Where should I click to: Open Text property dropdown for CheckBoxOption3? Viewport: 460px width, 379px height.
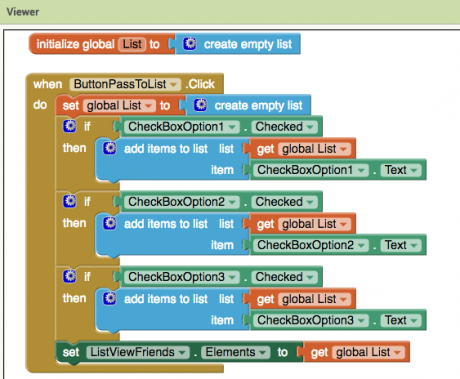click(401, 320)
